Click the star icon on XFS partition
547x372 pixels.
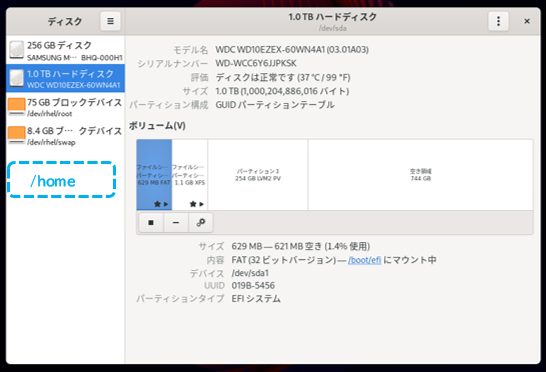(x=193, y=204)
